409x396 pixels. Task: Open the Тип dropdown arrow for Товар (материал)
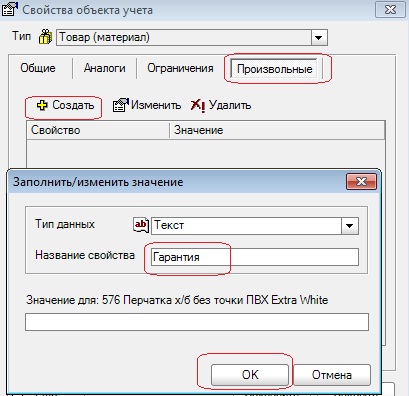(x=319, y=37)
